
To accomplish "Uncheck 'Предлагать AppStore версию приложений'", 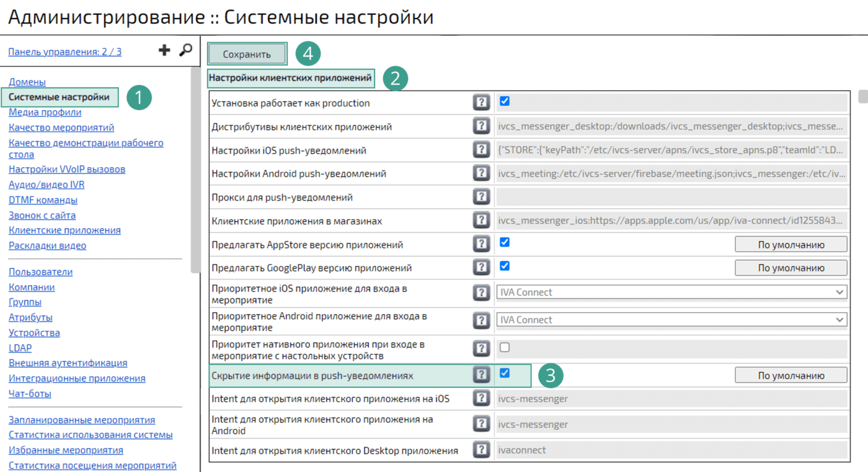I will (504, 243).
